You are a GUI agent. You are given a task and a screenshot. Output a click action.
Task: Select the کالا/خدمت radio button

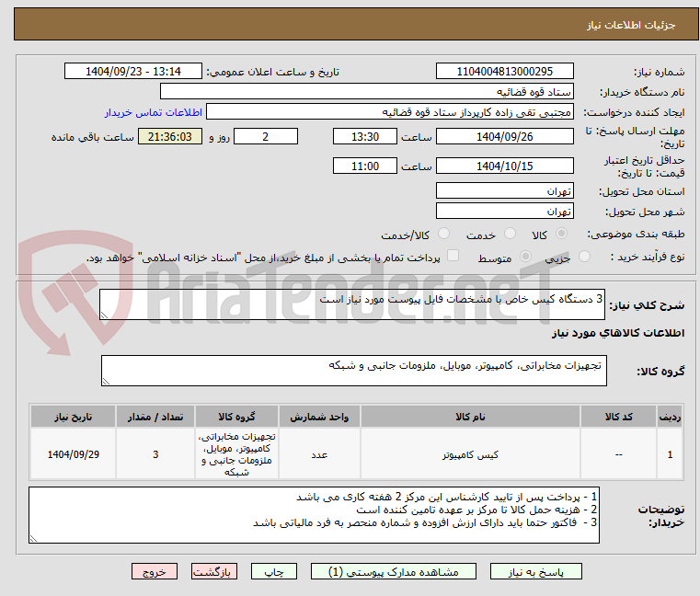[443, 234]
